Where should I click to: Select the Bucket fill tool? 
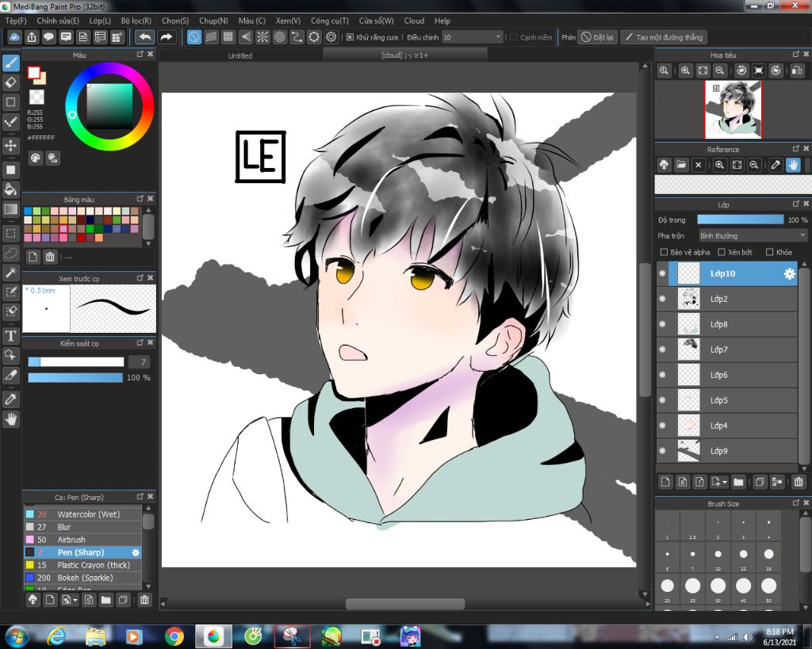(11, 189)
